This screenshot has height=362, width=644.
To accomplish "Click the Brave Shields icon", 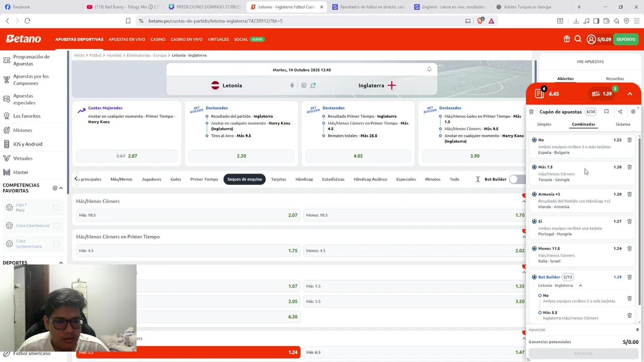I will click(480, 21).
